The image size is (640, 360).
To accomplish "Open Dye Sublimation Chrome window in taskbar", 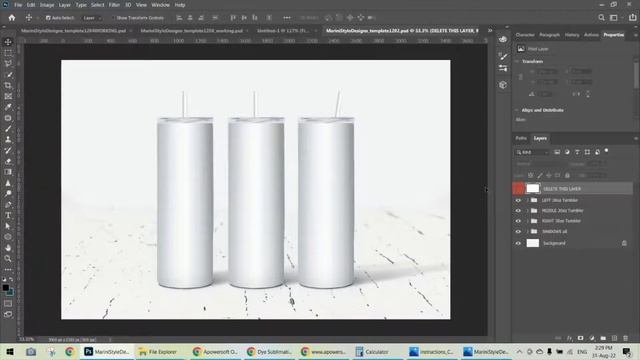I will pos(269,351).
